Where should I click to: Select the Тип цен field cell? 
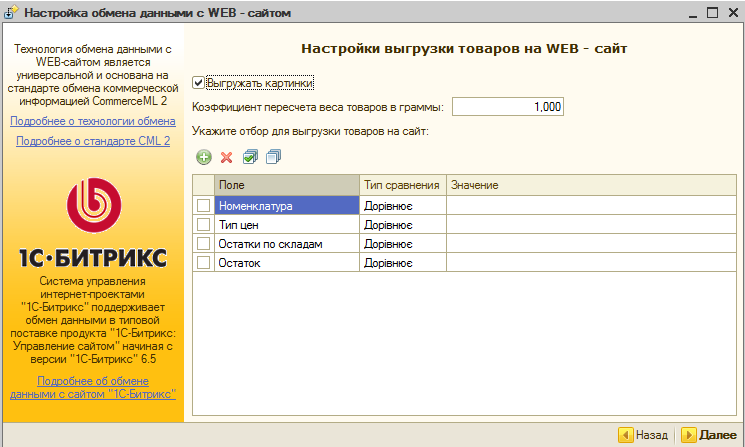tap(287, 224)
